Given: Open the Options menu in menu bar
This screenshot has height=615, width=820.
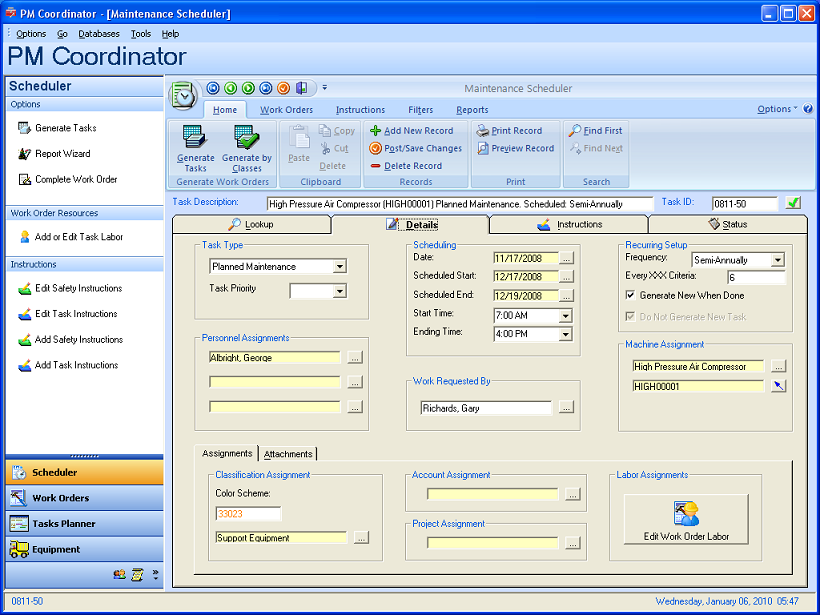Looking at the screenshot, I should tap(31, 33).
